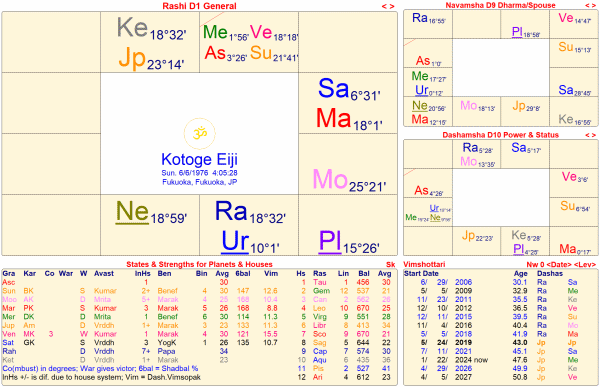Select the Moon glyph in the Rashi chart
Image resolution: width=600 pixels, height=387 pixels.
tap(330, 179)
